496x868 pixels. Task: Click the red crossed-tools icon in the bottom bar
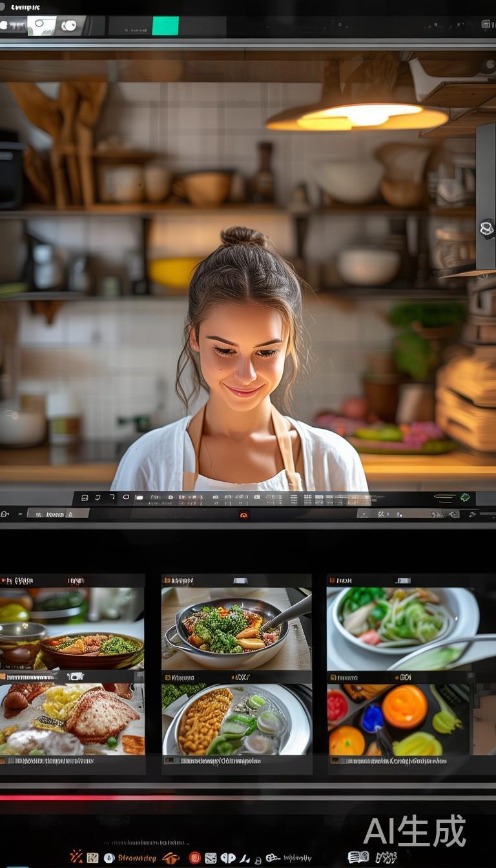coord(76,856)
